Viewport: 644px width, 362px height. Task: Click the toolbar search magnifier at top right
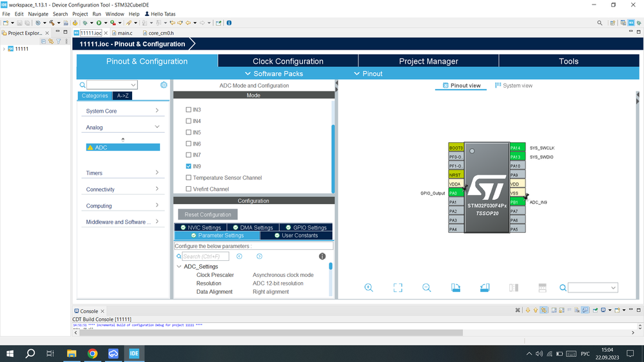600,23
